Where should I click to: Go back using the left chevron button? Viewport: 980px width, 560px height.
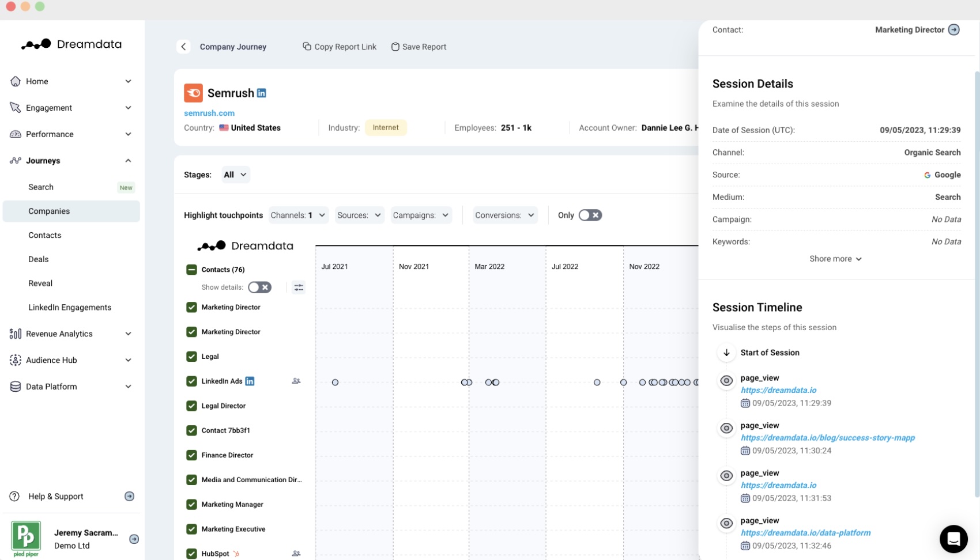tap(183, 47)
